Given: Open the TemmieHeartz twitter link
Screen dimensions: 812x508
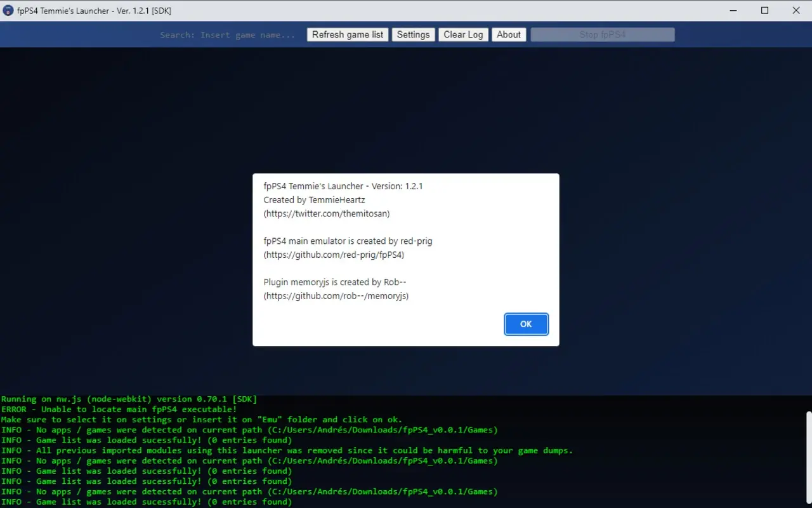Looking at the screenshot, I should point(326,213).
